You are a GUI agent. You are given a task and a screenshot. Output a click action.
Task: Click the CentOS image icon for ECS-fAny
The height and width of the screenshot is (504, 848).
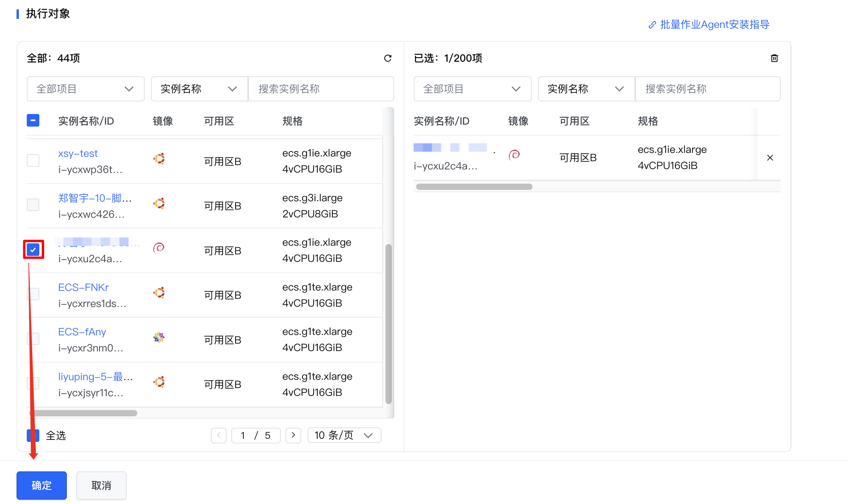tap(159, 337)
